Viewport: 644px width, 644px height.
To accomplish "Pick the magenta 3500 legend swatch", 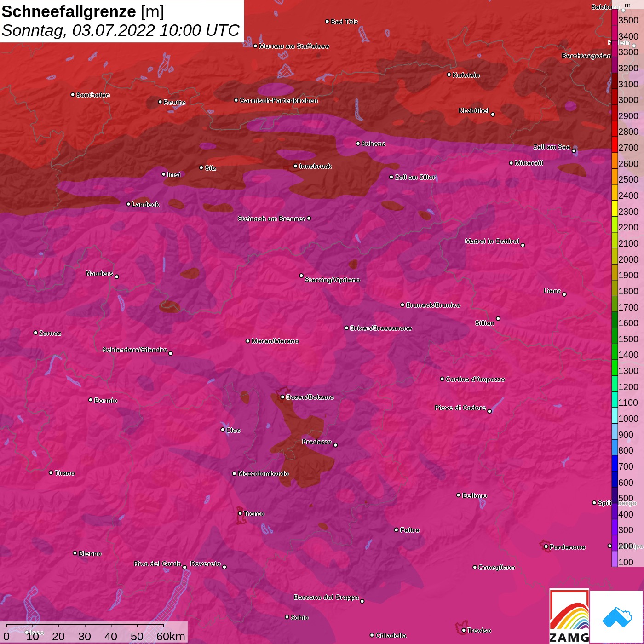I will tap(615, 17).
